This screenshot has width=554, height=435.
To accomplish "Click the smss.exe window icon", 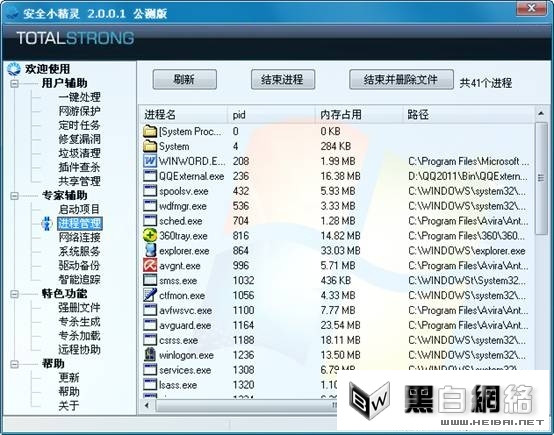I will [150, 280].
